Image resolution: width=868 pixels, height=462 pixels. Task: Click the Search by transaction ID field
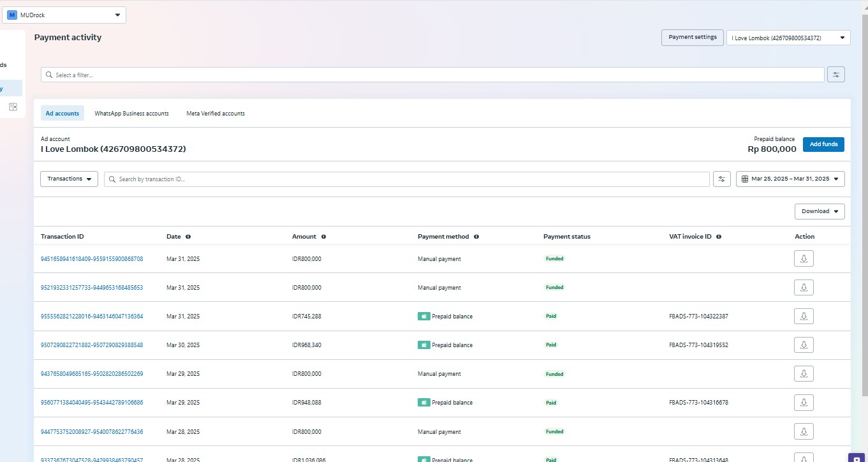[408, 179]
